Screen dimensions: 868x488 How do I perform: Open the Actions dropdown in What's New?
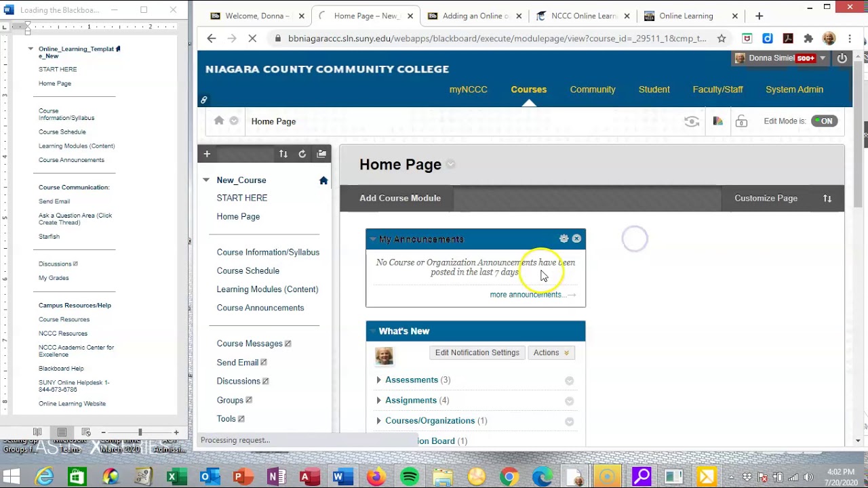pyautogui.click(x=551, y=352)
